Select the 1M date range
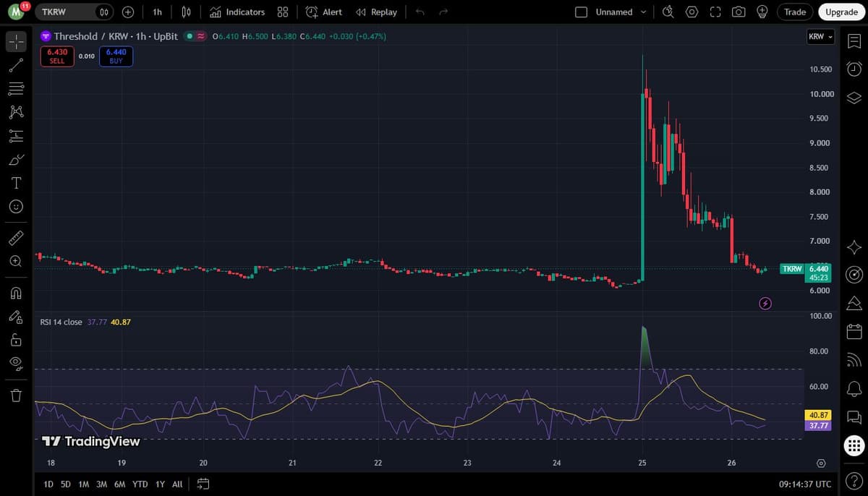Image resolution: width=868 pixels, height=496 pixels. click(83, 484)
